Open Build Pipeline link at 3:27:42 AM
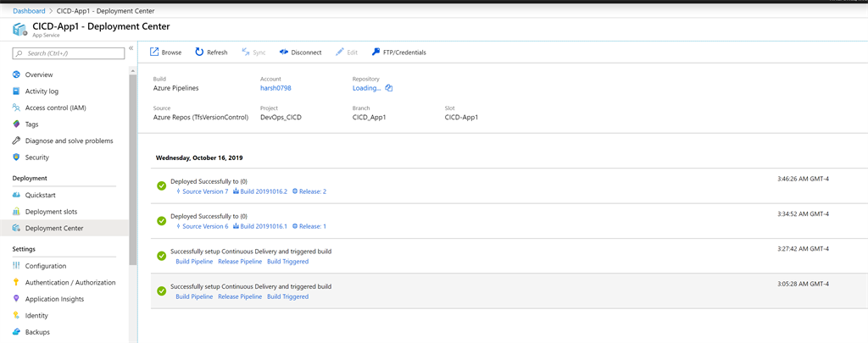The height and width of the screenshot is (343, 868). point(194,262)
